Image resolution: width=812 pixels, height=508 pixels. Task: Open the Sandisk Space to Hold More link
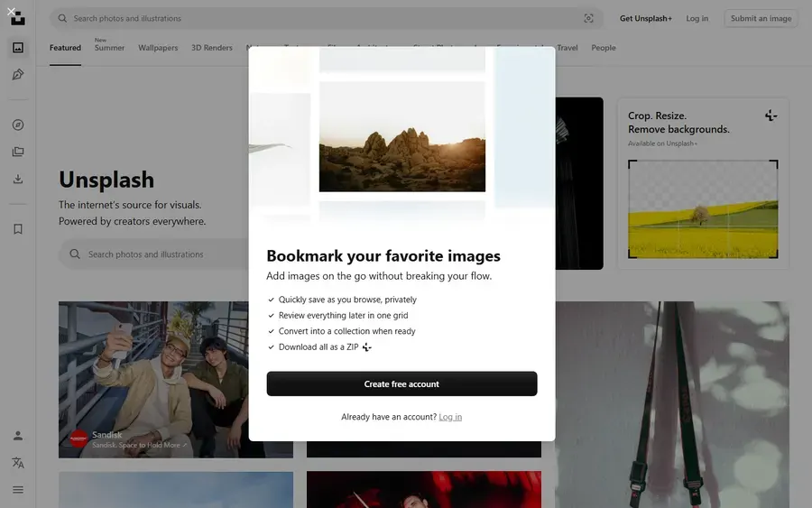139,445
